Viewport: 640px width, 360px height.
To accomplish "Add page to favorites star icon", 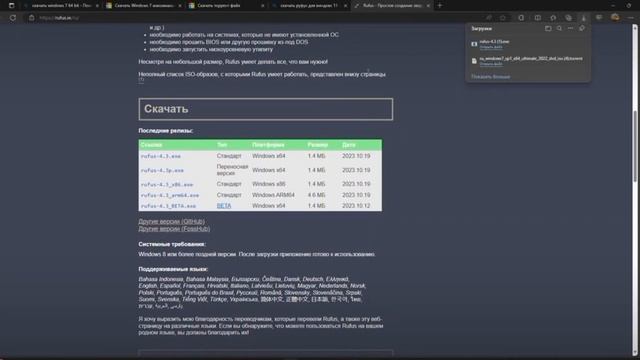I will (x=503, y=18).
